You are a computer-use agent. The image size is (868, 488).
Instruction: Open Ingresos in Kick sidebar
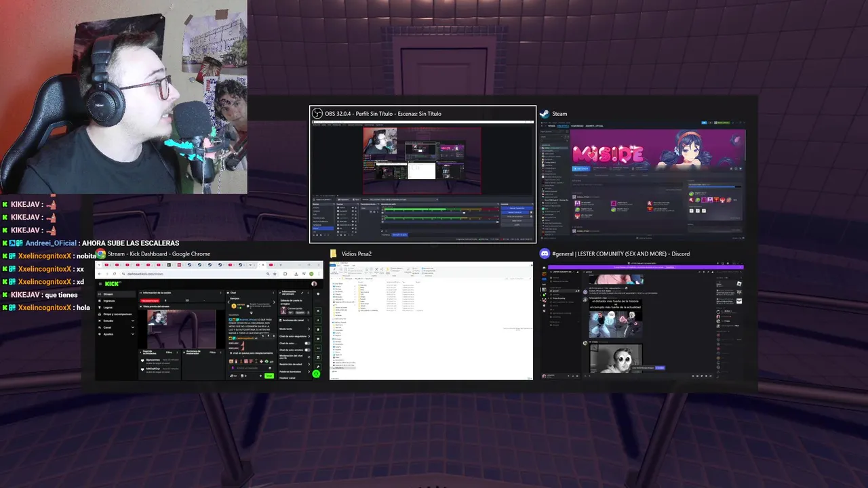(x=116, y=301)
